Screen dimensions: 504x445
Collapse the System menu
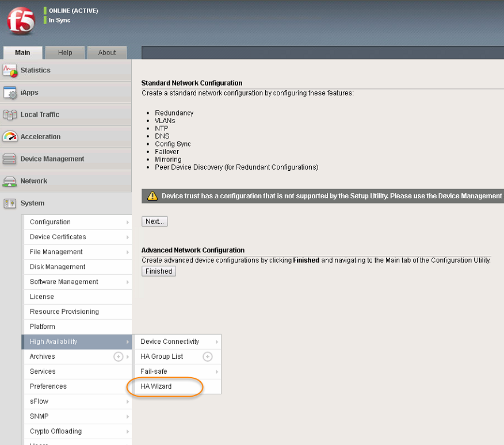click(66, 204)
